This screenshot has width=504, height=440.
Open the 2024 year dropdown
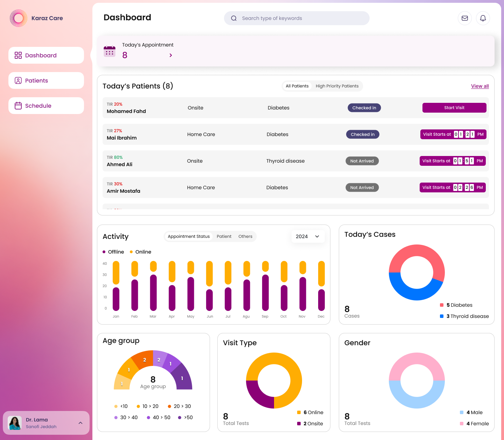pos(308,236)
